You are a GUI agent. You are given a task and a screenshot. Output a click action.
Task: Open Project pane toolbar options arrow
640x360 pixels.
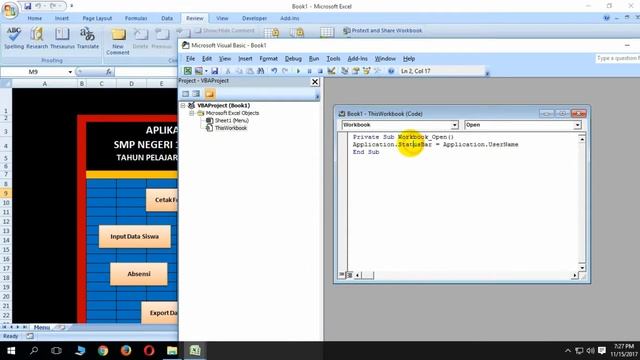(317, 96)
